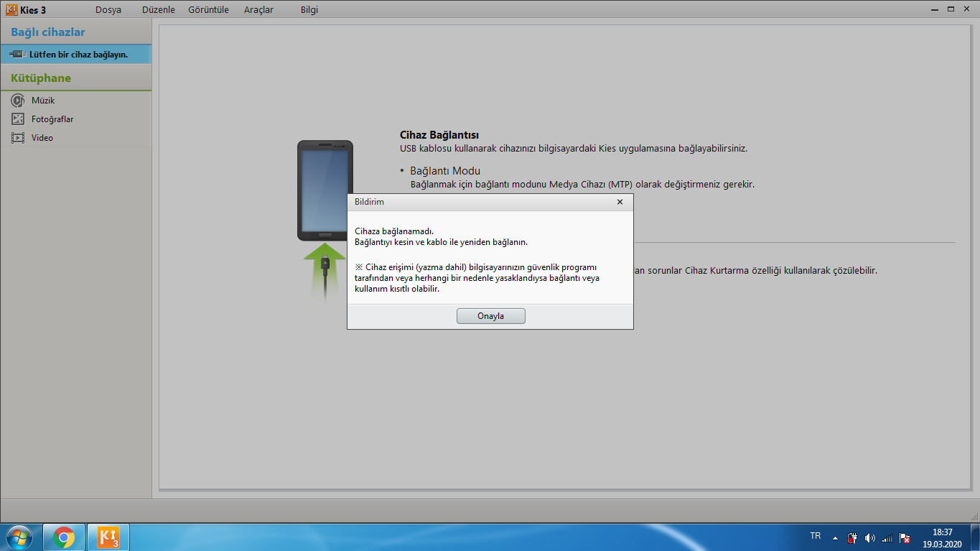Close the Kies 3 window
The image size is (980, 551).
coord(967,9)
